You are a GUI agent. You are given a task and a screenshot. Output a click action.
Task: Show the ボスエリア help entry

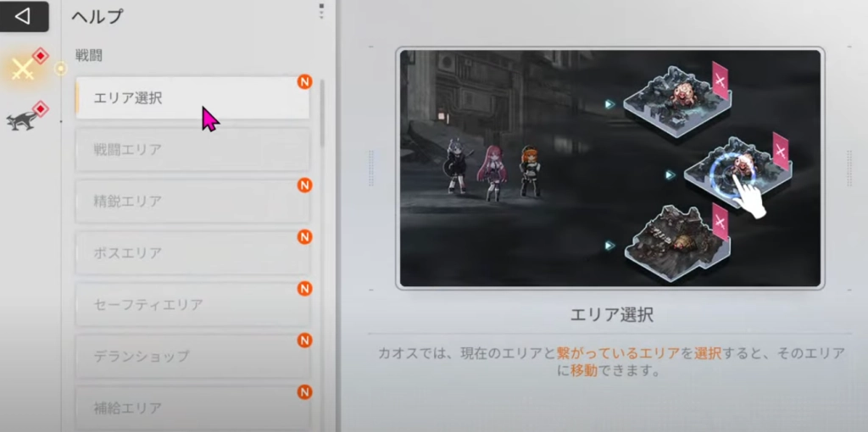coord(192,253)
